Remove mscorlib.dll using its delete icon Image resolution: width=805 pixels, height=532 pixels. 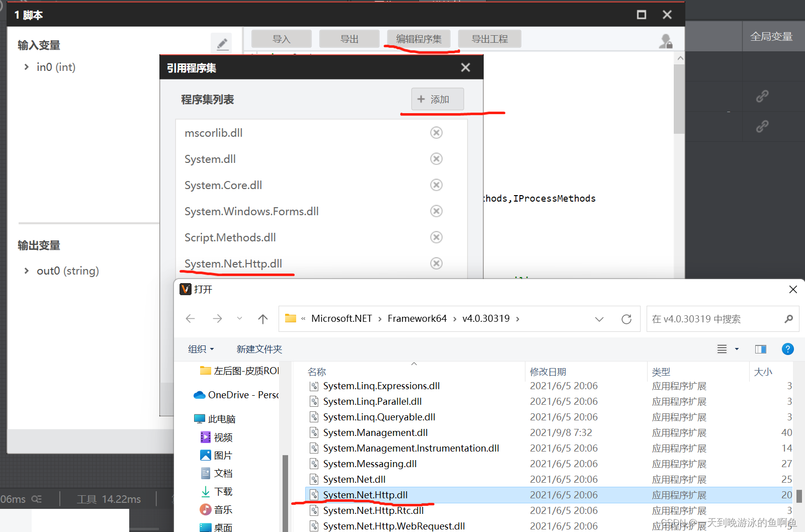click(436, 132)
